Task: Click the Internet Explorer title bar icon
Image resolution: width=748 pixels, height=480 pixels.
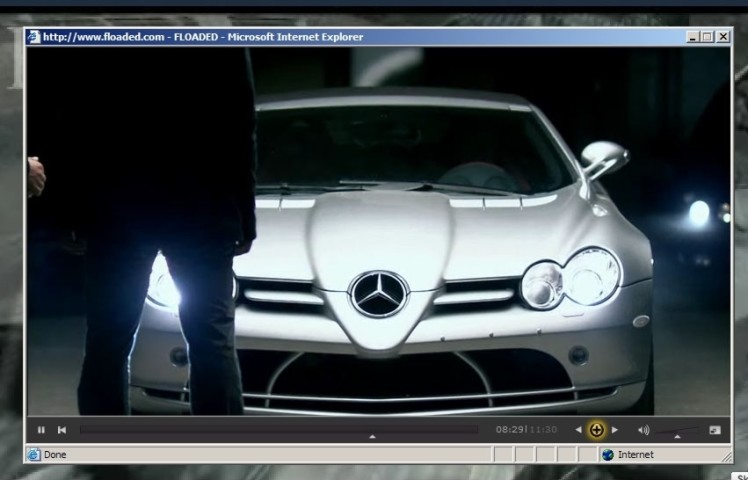Action: click(33, 37)
